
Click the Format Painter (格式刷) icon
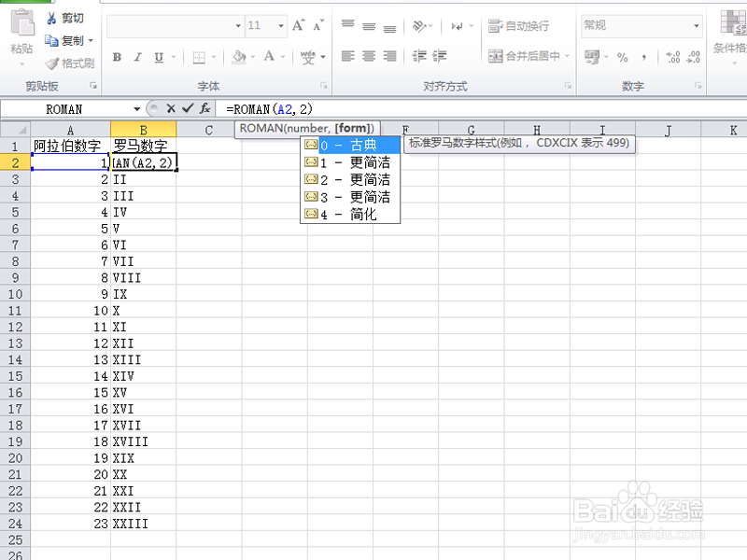click(x=51, y=63)
